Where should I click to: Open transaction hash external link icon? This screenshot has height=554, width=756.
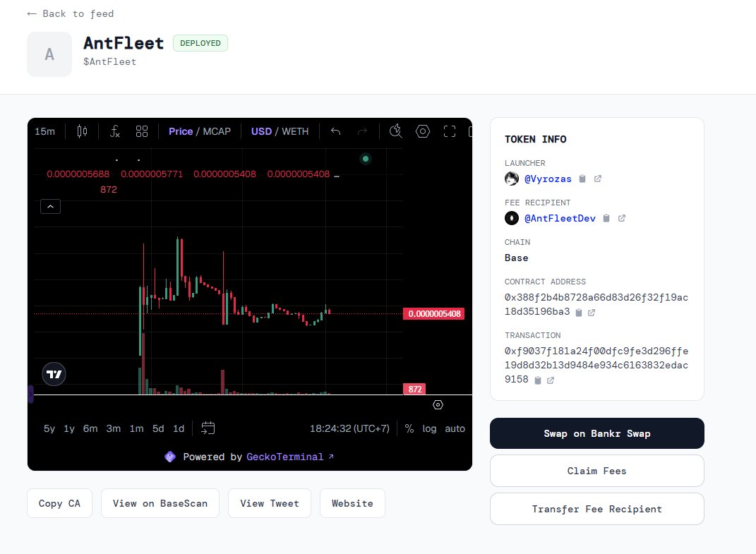point(551,380)
